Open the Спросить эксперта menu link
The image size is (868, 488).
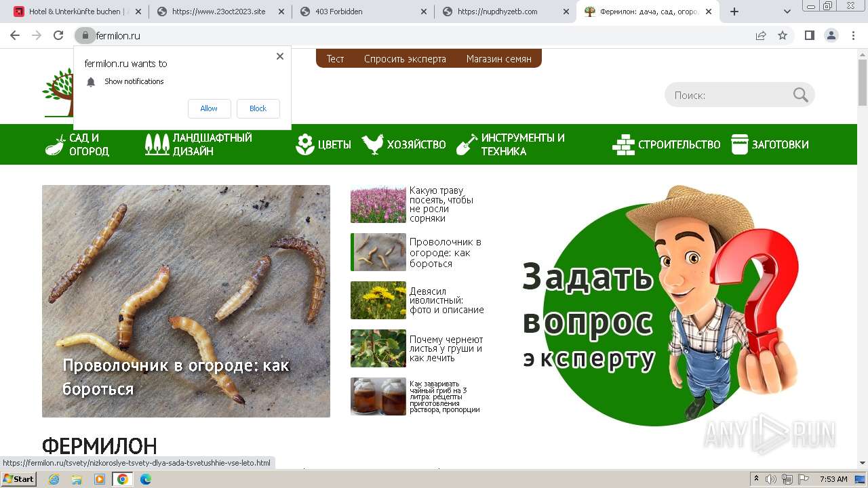click(405, 59)
